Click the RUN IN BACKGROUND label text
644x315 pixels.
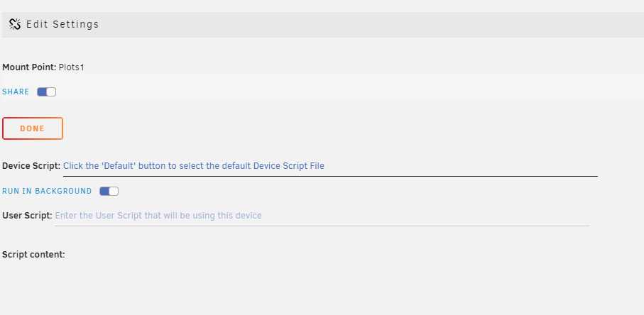coord(47,191)
